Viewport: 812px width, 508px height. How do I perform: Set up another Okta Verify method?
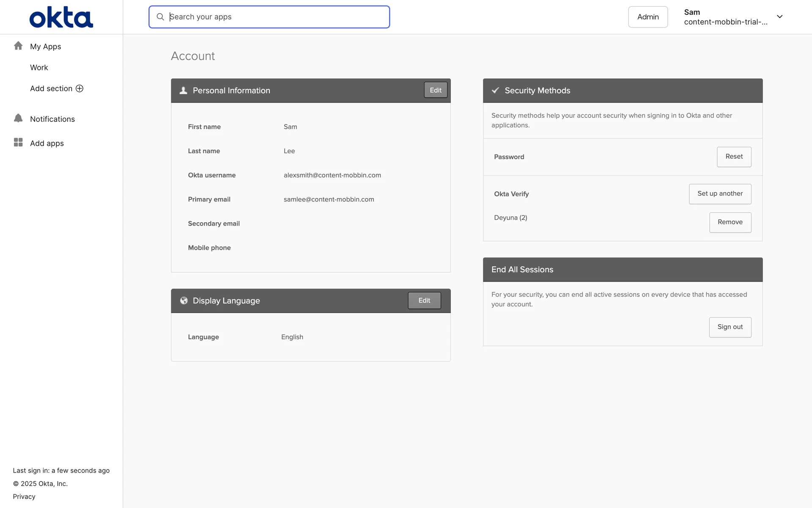click(720, 194)
